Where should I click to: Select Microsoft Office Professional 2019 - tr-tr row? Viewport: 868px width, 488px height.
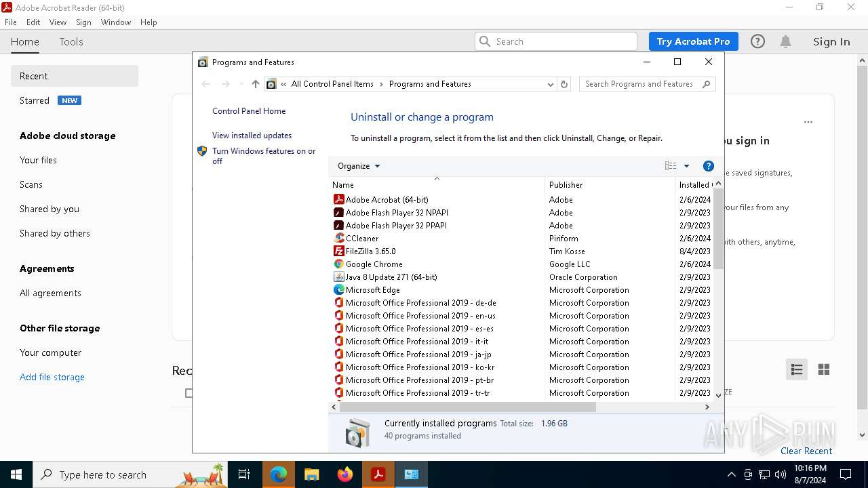point(521,392)
